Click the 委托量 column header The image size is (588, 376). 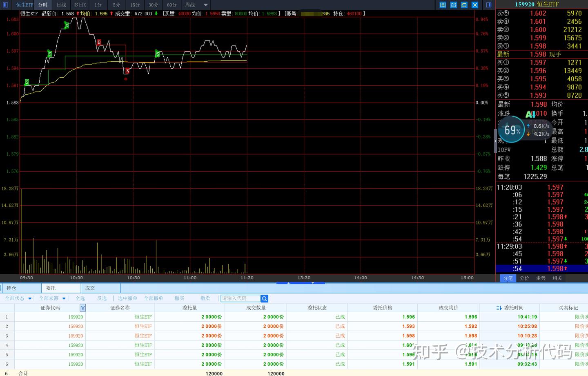pyautogui.click(x=189, y=308)
